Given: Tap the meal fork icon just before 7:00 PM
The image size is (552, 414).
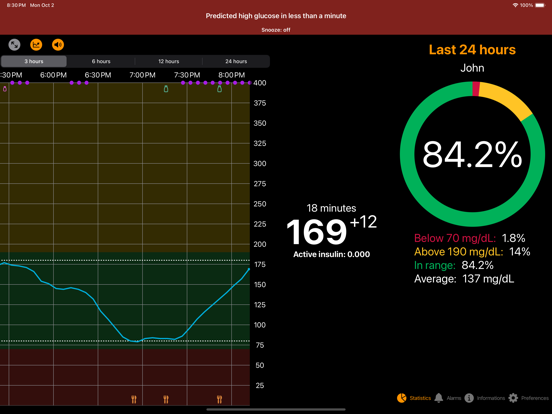Looking at the screenshot, I should (134, 399).
